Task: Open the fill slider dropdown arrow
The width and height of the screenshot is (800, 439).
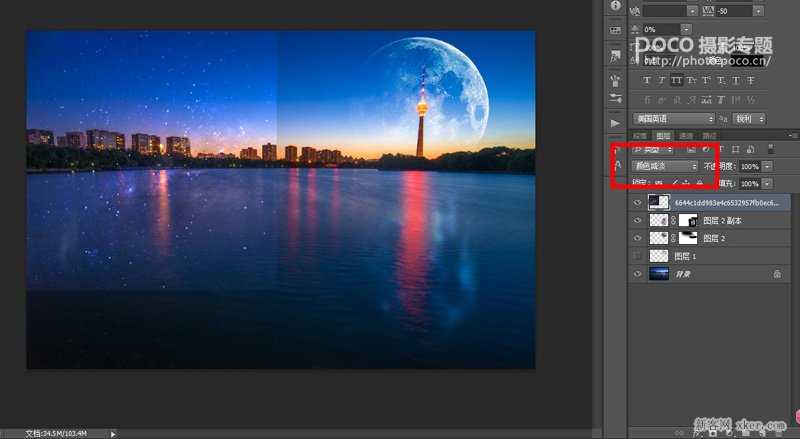Action: [x=767, y=184]
